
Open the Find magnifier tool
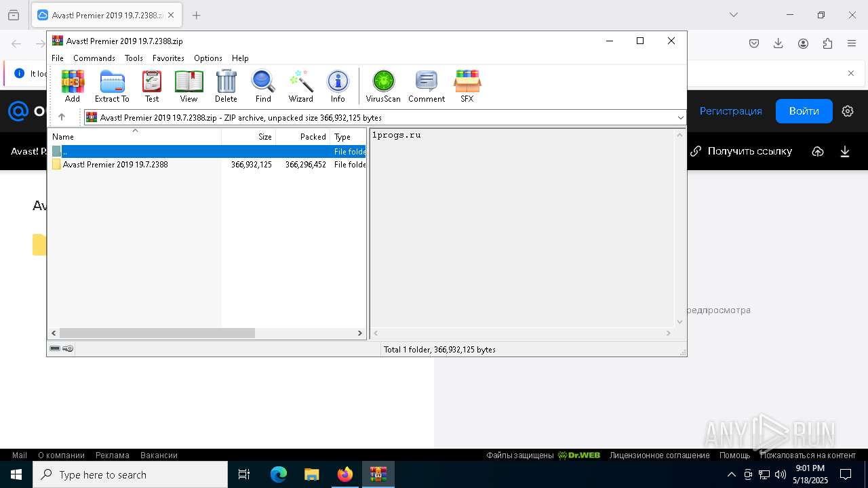point(263,86)
